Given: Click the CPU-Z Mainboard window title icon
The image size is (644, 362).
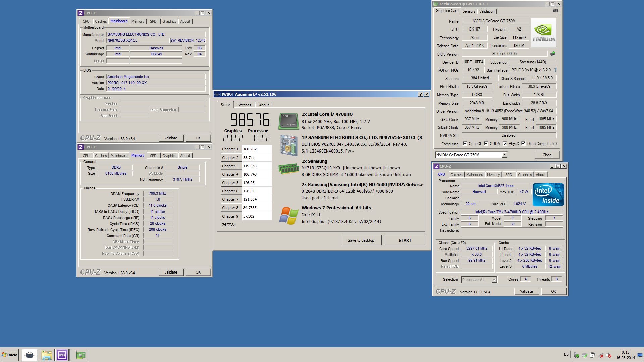Looking at the screenshot, I should [x=80, y=13].
